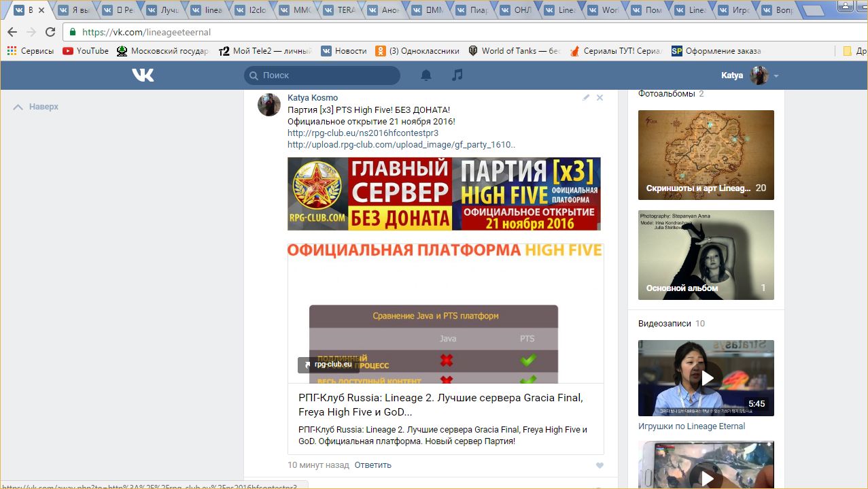Go back with the browser back arrow
This screenshot has width=868, height=489.
[x=12, y=32]
